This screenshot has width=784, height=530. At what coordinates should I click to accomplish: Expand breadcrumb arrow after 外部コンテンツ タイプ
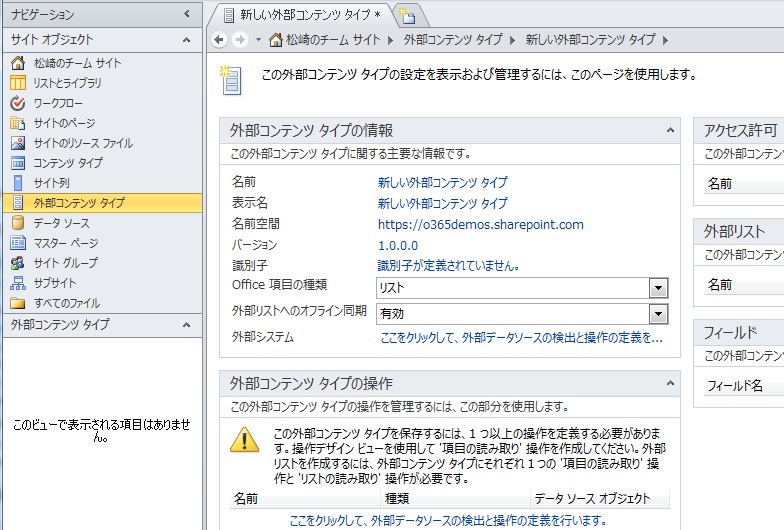(512, 40)
